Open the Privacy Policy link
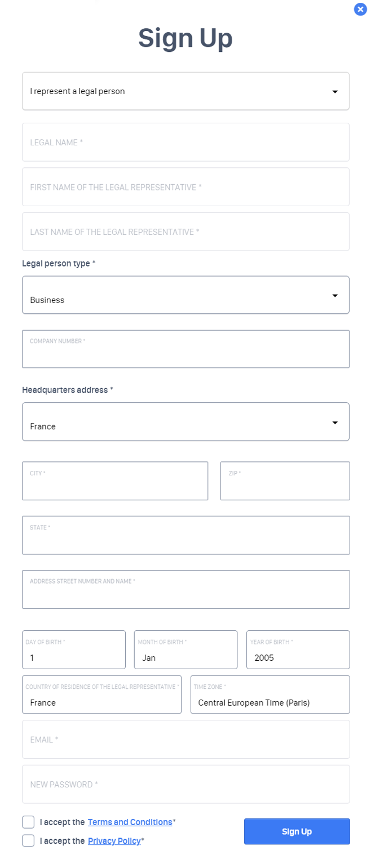Image resolution: width=371 pixels, height=868 pixels. coord(114,840)
